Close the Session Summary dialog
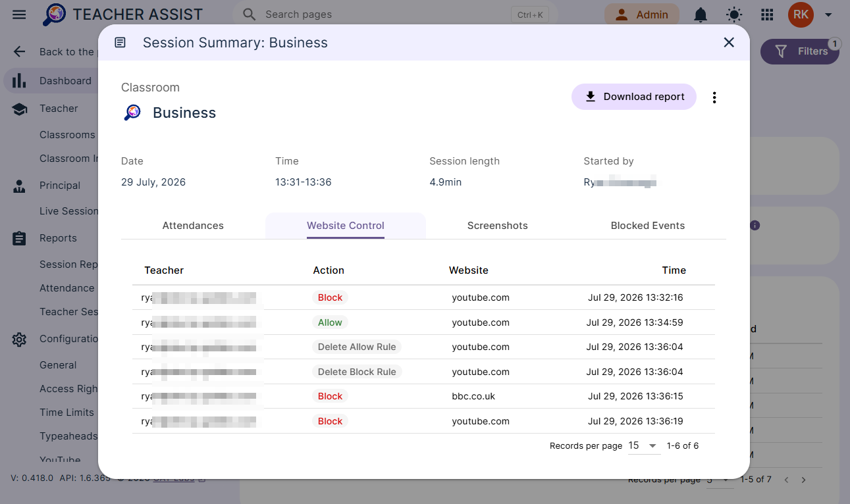The image size is (850, 504). [729, 43]
